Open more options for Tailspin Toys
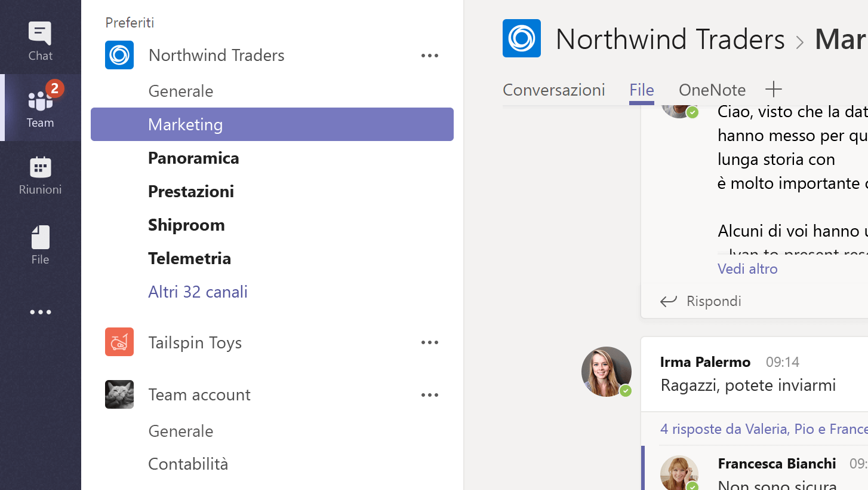 (x=429, y=342)
